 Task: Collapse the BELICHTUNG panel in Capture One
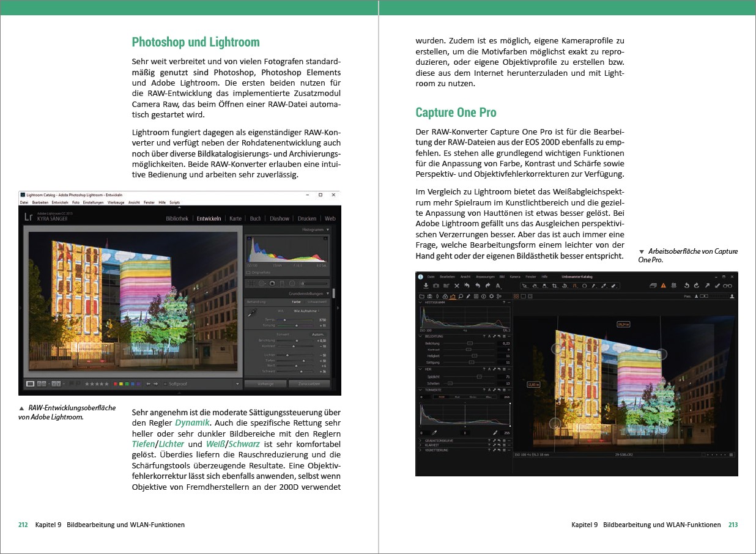[420, 336]
